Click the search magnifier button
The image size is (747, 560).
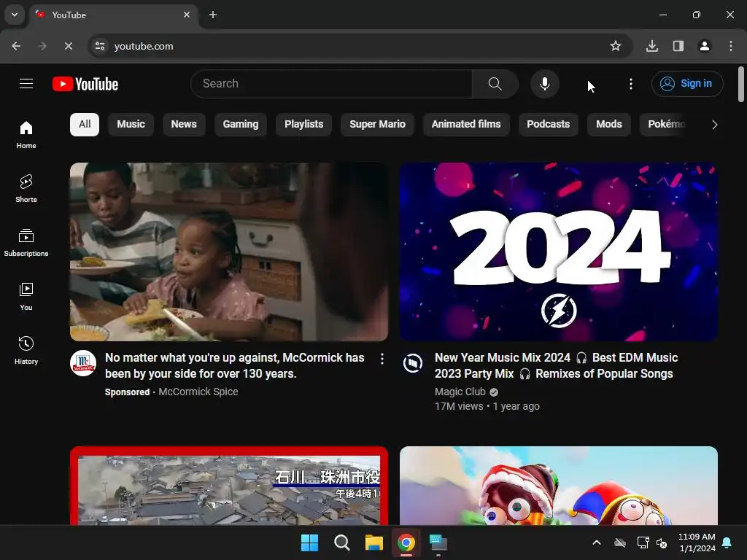pyautogui.click(x=495, y=84)
